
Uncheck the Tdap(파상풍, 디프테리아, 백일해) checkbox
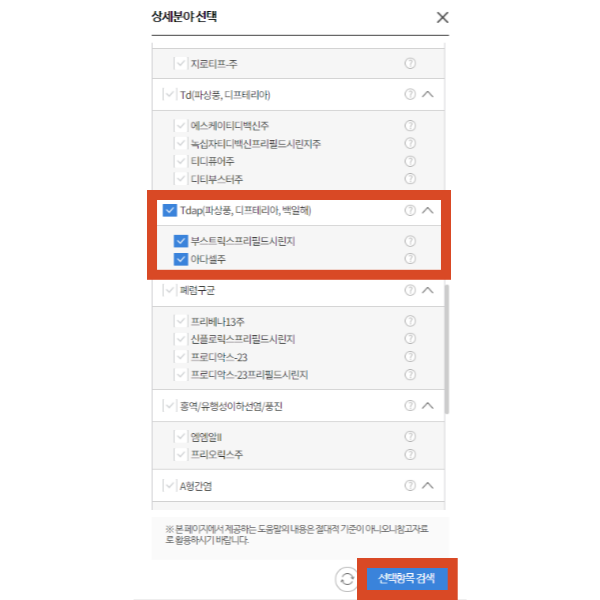pos(170,210)
